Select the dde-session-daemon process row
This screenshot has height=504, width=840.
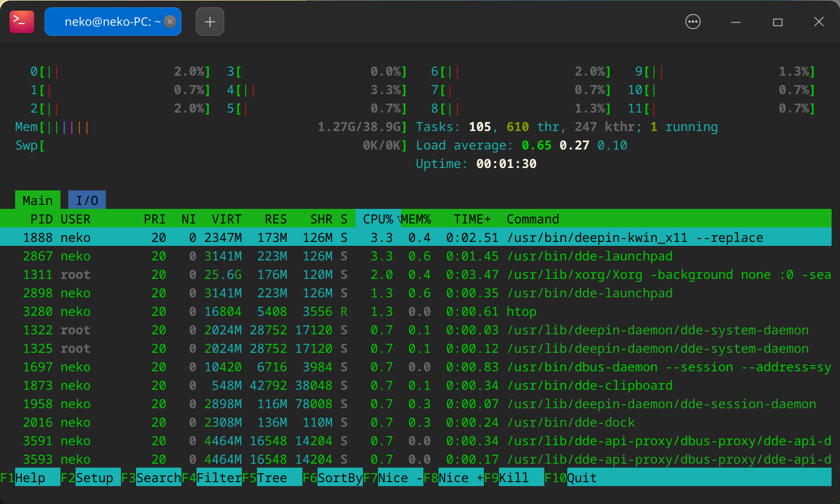pyautogui.click(x=416, y=404)
